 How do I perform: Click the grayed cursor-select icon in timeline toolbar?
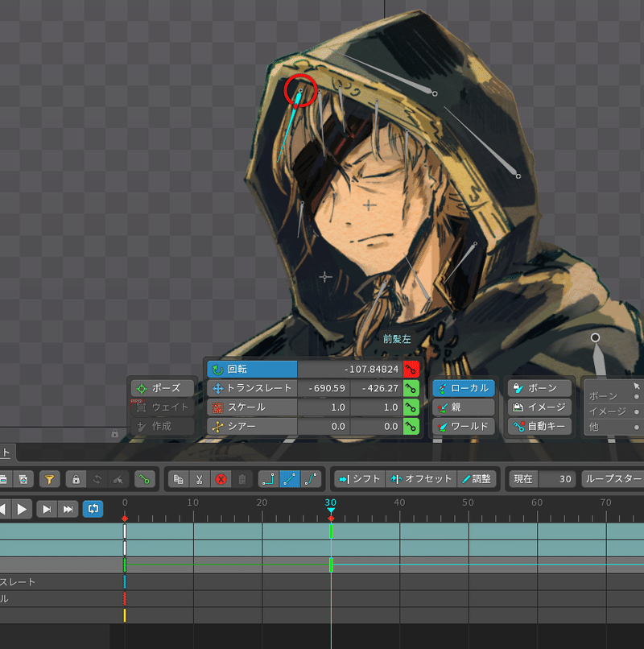118,479
